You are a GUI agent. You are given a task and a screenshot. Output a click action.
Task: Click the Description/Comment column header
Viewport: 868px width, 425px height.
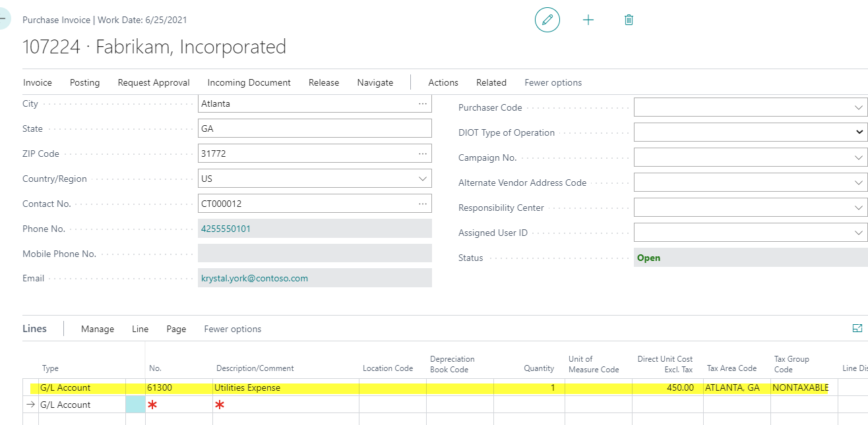point(255,368)
